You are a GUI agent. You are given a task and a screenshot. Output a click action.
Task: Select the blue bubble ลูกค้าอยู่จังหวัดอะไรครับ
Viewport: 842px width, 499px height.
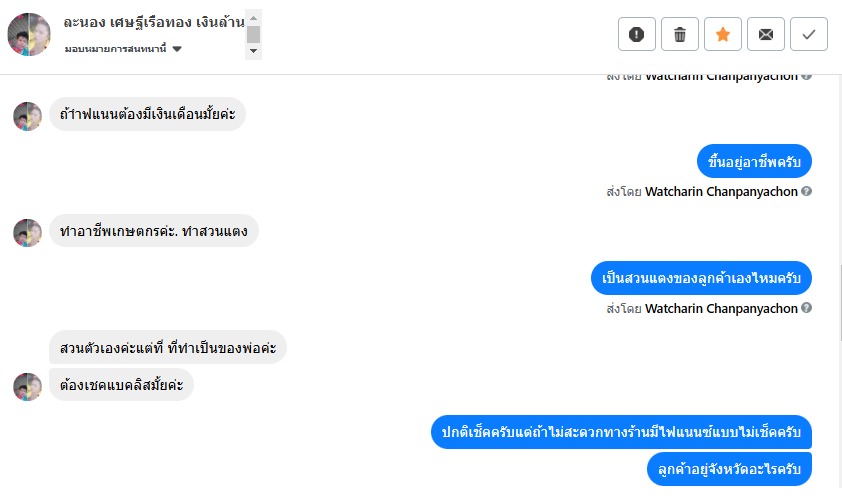coord(729,468)
